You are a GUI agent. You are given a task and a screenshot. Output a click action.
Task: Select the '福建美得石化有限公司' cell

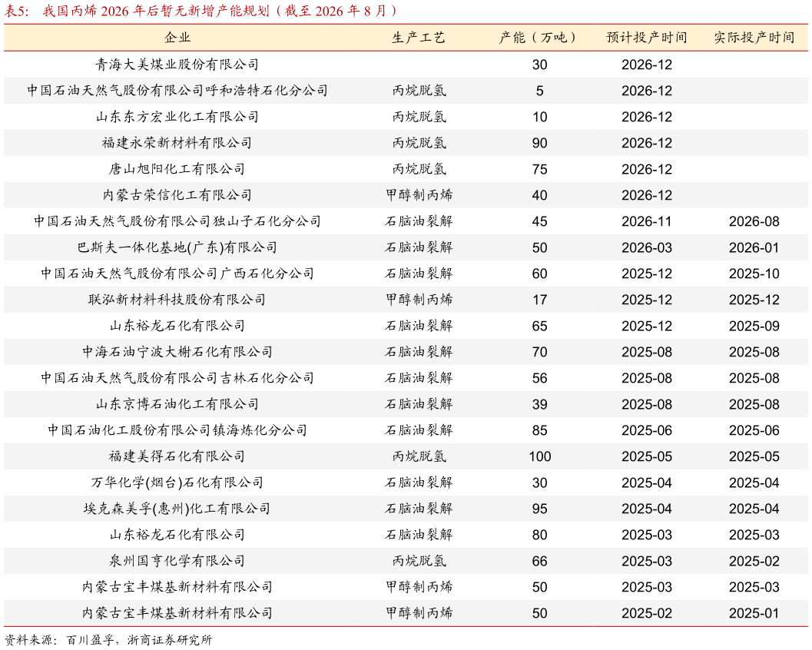tap(177, 456)
